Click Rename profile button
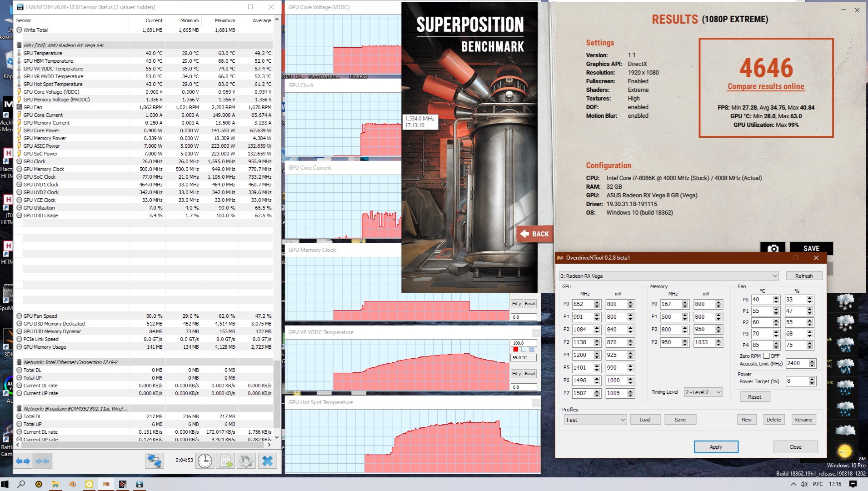This screenshot has width=868, height=491. click(x=803, y=420)
